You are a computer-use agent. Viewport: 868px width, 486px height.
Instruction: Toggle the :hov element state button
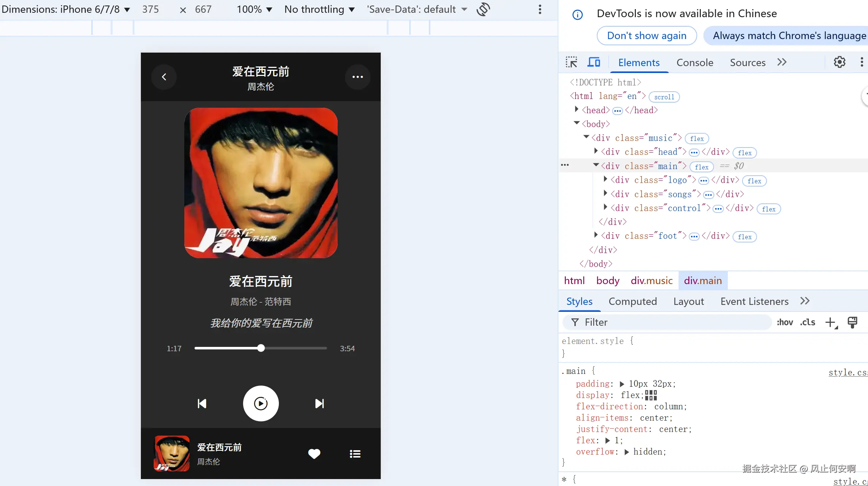(785, 322)
